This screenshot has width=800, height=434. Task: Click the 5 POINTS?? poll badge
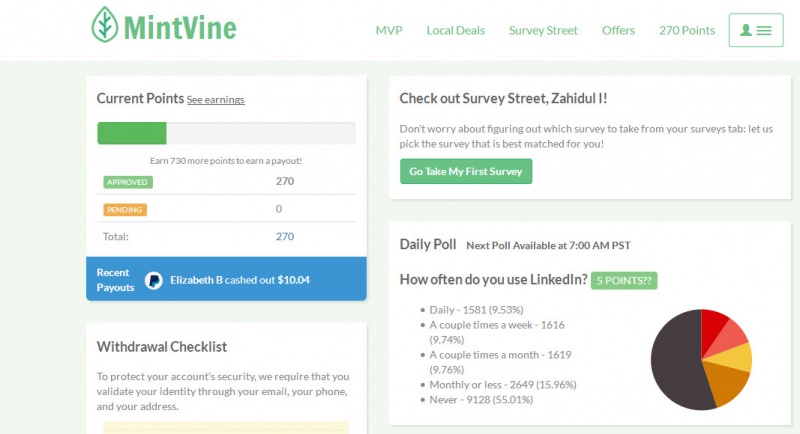pyautogui.click(x=624, y=280)
